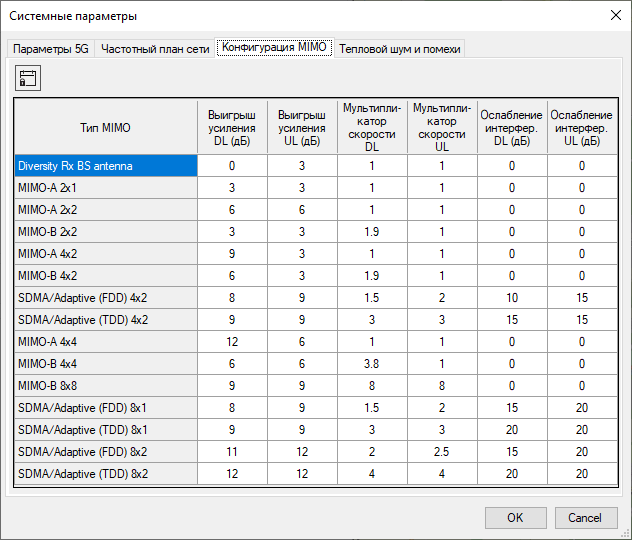
Task: Click the Выигрыш усиления DL column header
Action: [232, 127]
